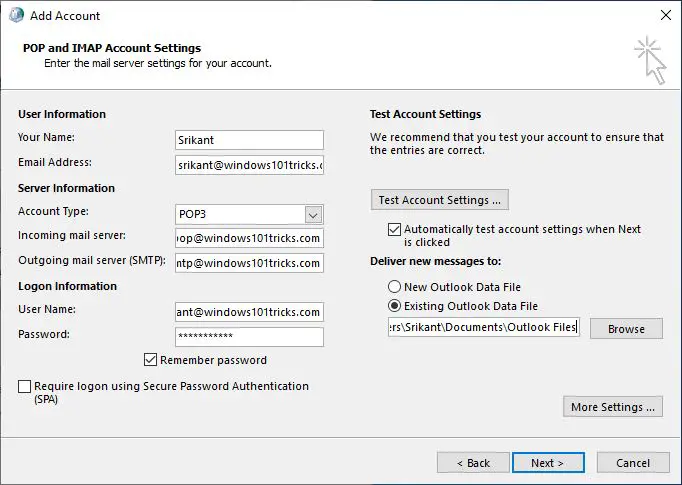Click the cursor sparkle icon in header

coord(649,60)
